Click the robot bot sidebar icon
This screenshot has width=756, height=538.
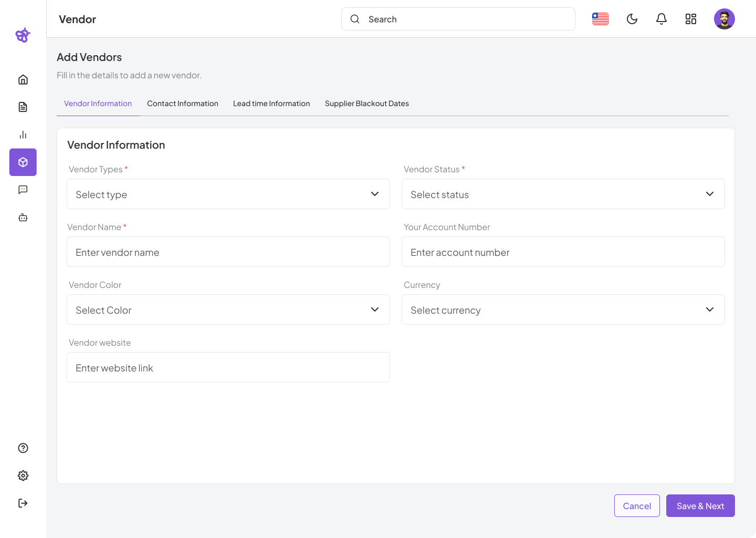pos(23,218)
